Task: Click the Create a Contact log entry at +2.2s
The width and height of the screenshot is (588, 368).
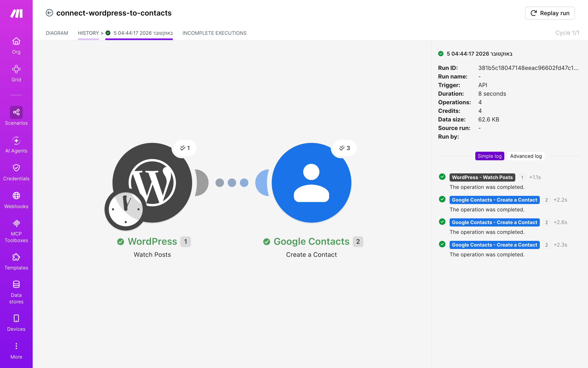Action: click(x=494, y=200)
